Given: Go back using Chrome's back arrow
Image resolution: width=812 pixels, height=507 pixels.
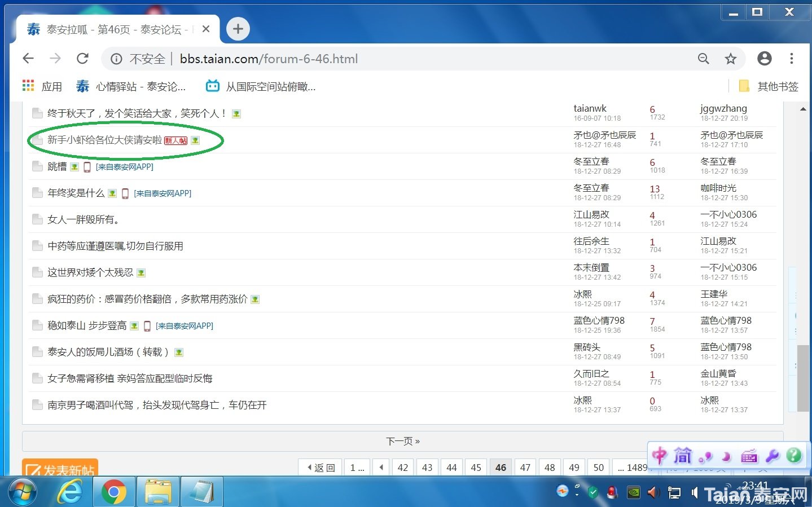Looking at the screenshot, I should click(x=28, y=59).
